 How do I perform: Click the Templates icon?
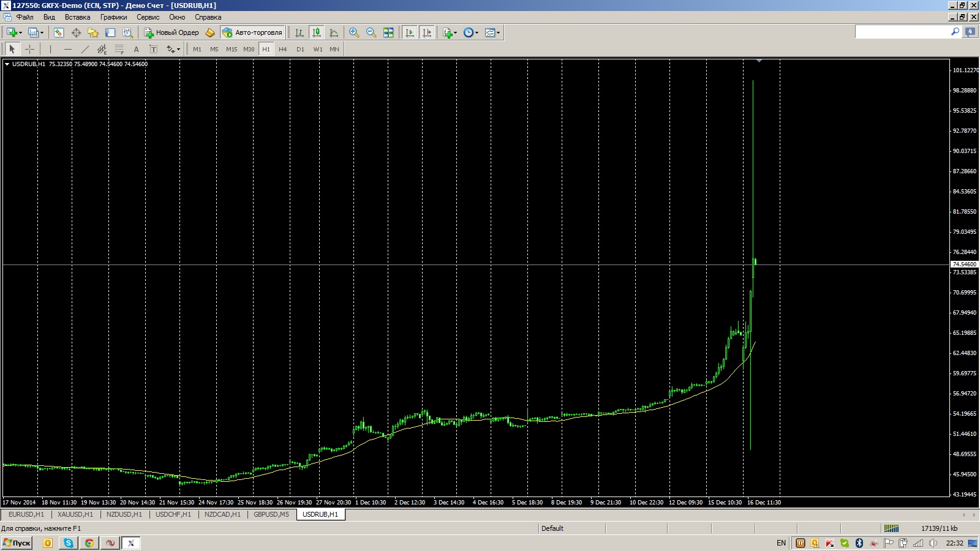490,32
